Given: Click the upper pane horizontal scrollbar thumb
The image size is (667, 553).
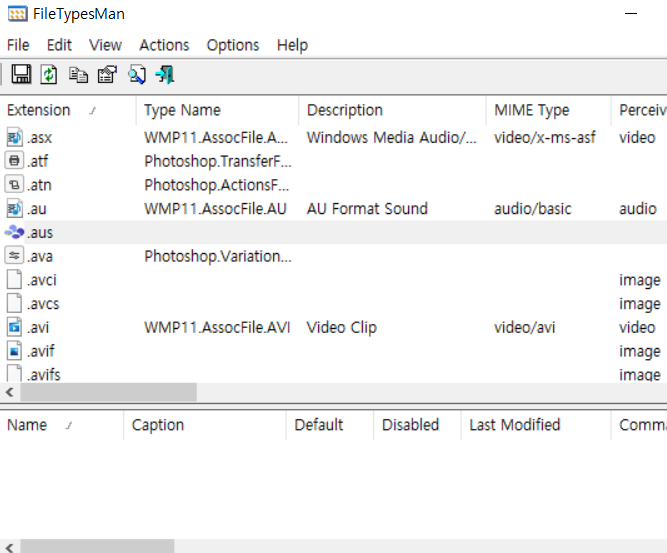Looking at the screenshot, I should (108, 392).
